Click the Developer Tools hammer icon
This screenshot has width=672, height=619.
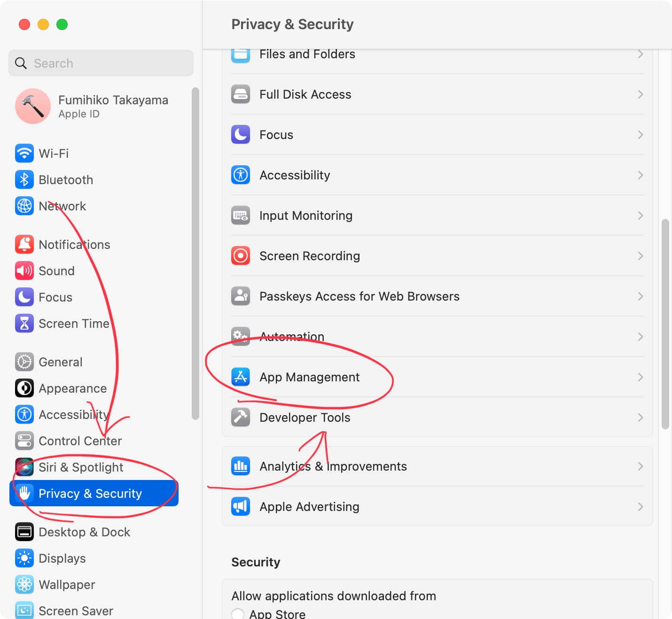point(241,417)
